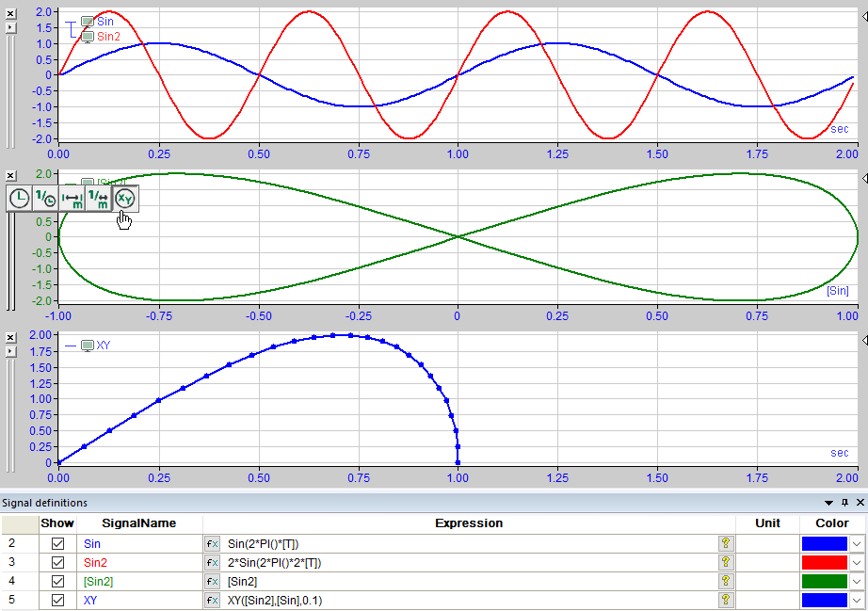Screen dimensions: 868x611
Task: Open the fx expression editor for [Sin2]
Action: click(212, 582)
